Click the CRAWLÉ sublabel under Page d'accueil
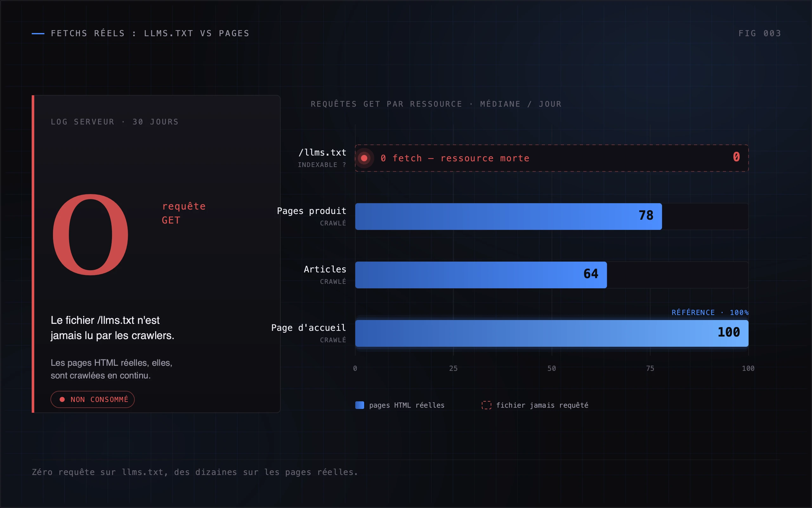This screenshot has width=812, height=508. 333,340
